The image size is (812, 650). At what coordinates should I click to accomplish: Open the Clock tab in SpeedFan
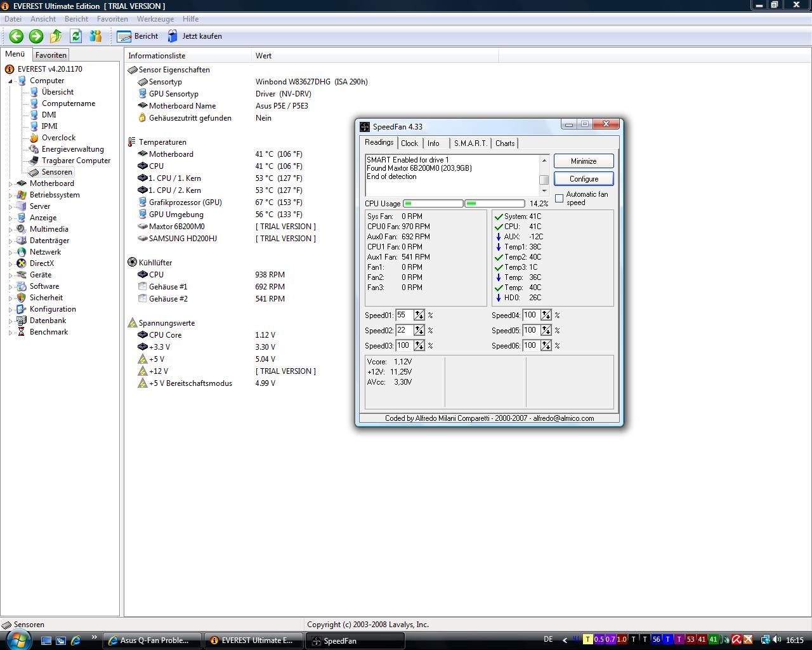point(409,143)
